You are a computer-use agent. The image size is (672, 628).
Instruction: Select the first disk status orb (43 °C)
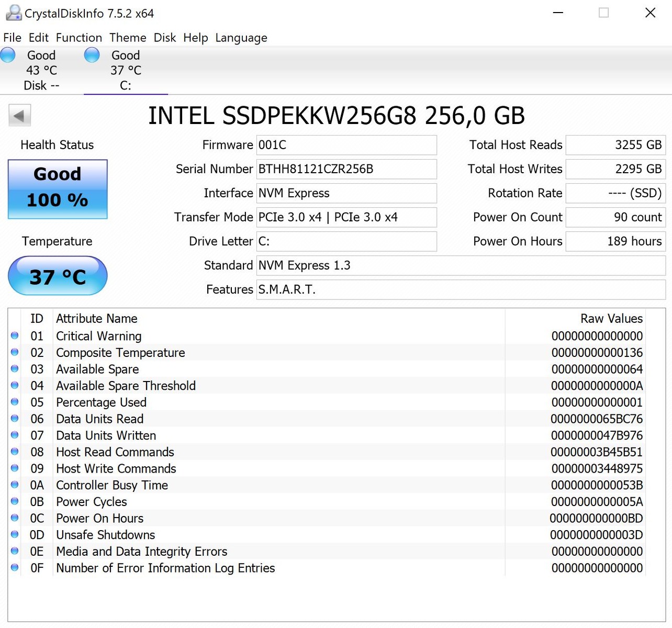tap(8, 55)
